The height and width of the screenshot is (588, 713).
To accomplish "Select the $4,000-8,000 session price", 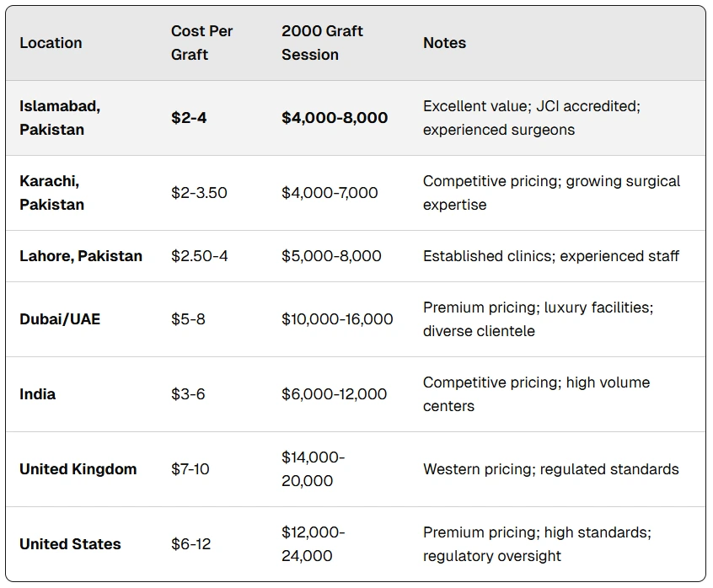I will pyautogui.click(x=335, y=118).
